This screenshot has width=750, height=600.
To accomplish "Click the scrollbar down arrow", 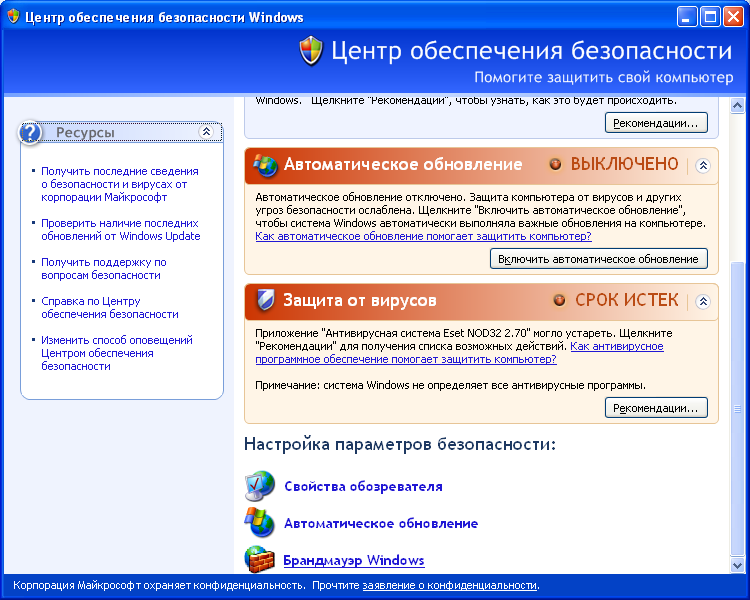I will [x=737, y=565].
